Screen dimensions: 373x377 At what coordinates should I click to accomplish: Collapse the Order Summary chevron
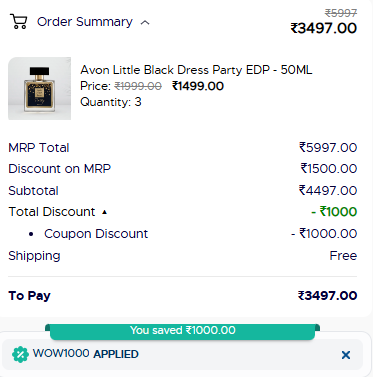coord(145,23)
